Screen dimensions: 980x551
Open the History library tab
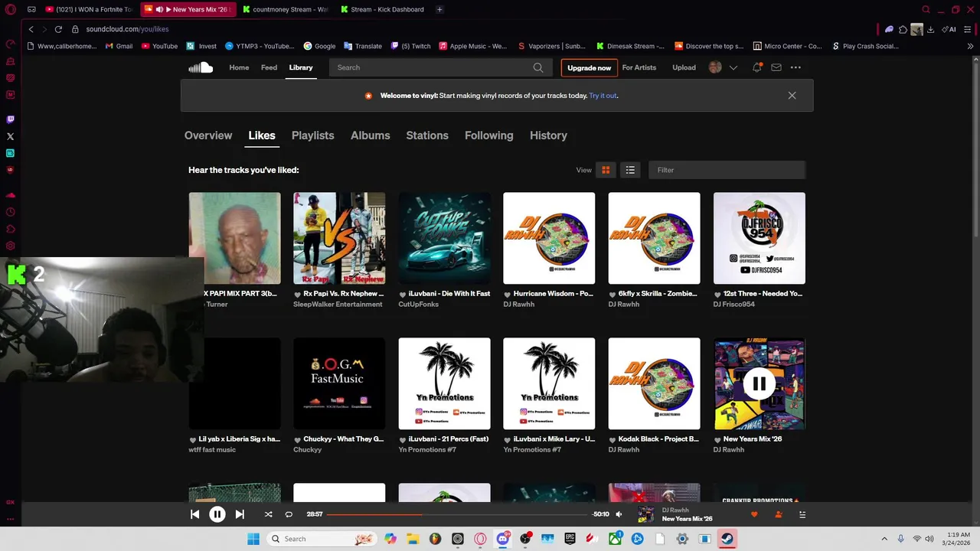coord(548,135)
